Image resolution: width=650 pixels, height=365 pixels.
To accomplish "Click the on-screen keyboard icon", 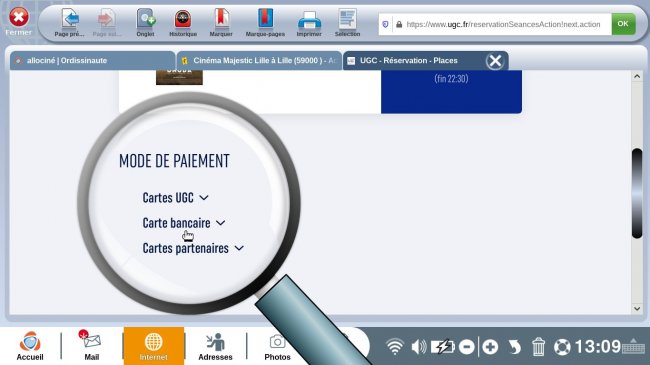I will pos(633,346).
